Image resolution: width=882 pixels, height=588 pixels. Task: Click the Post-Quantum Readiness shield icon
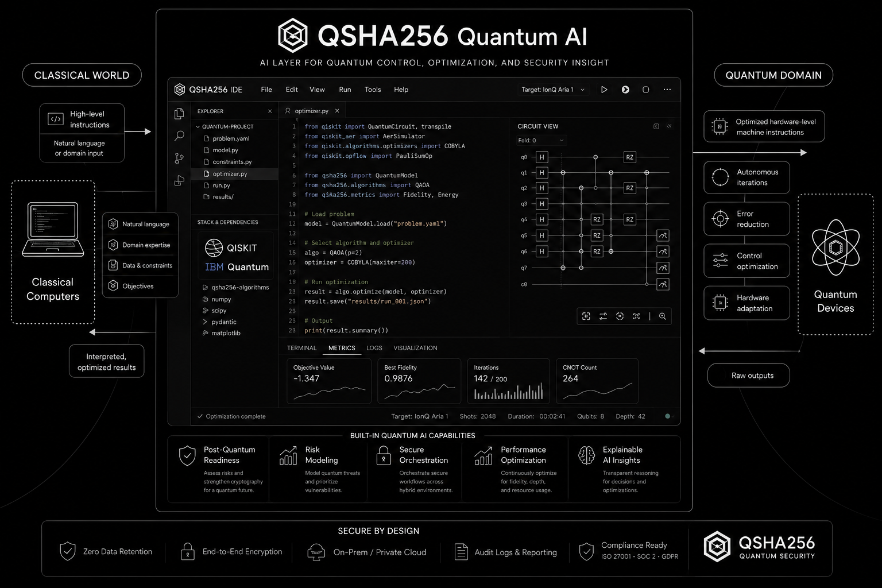click(187, 456)
